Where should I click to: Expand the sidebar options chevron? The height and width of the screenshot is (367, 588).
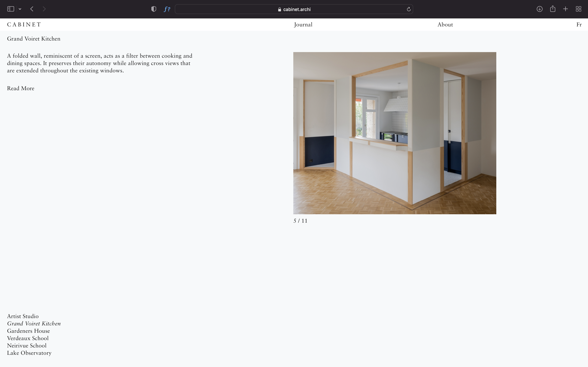click(x=20, y=9)
